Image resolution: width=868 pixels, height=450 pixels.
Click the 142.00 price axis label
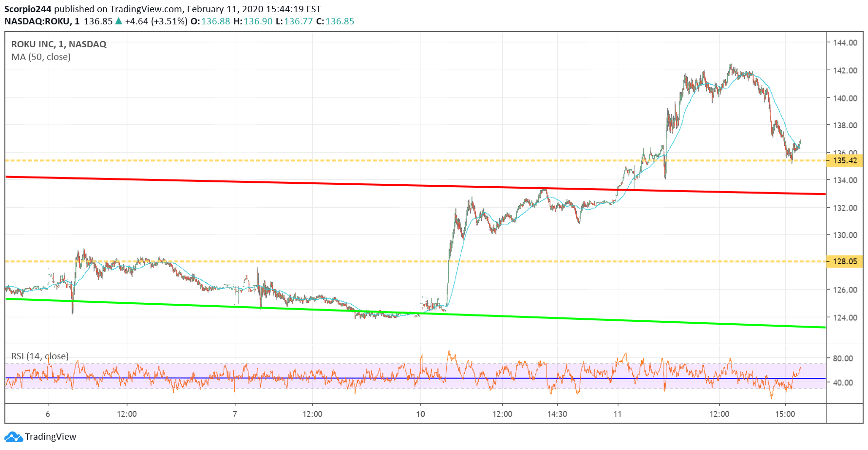pyautogui.click(x=845, y=71)
